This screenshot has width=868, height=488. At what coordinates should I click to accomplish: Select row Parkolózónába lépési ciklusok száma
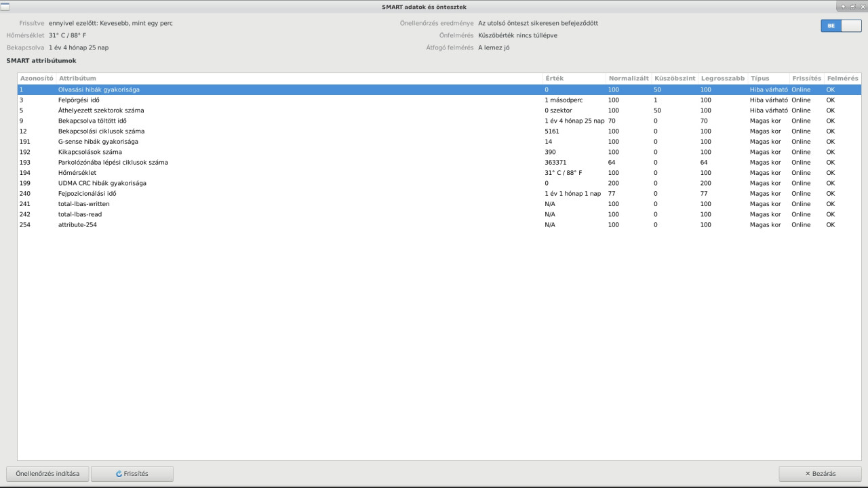point(439,163)
